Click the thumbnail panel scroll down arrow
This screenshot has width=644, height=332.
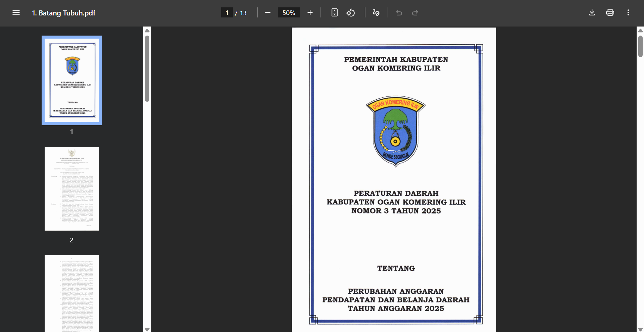coord(147,329)
